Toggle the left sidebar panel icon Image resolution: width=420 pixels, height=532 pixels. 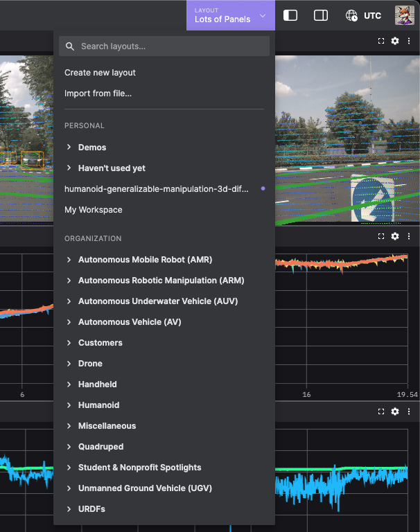[x=290, y=15]
